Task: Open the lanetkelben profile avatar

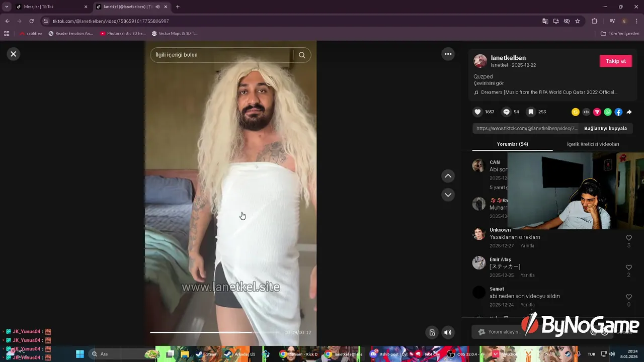Action: click(x=480, y=61)
